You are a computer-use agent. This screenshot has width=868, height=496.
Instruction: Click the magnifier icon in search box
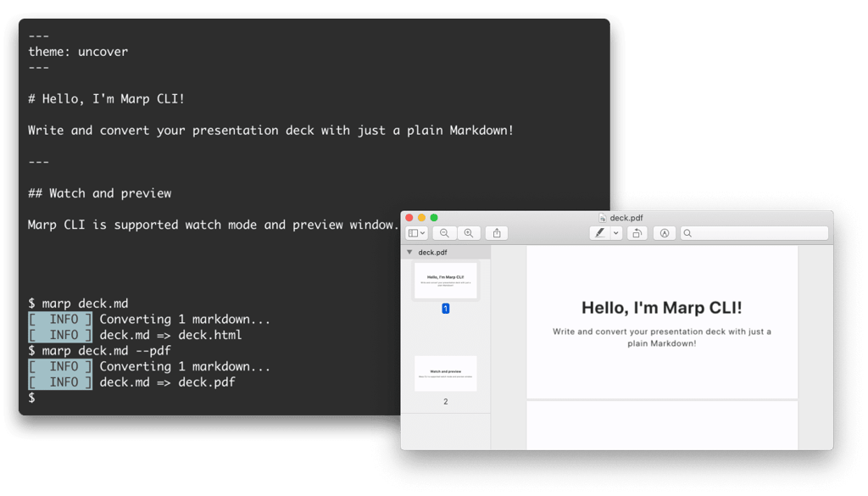(x=688, y=233)
